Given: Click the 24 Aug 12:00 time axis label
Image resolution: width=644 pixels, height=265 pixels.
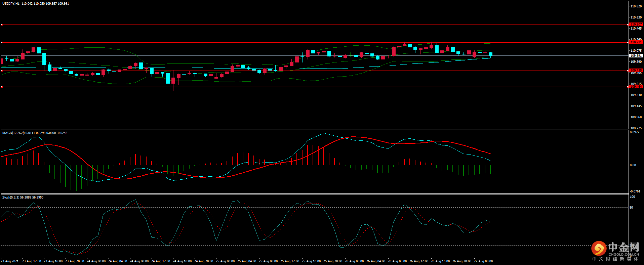Looking at the screenshot, I should pyautogui.click(x=161, y=261).
